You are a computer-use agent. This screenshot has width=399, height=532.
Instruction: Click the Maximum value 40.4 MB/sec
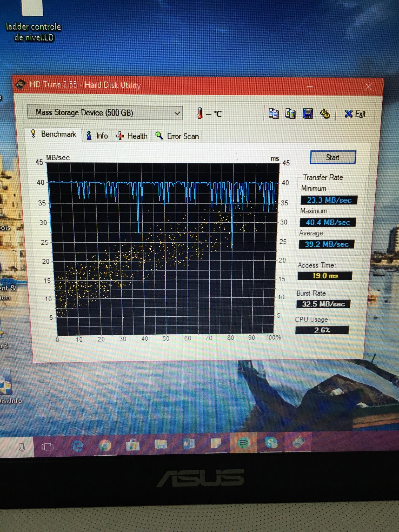tap(328, 222)
